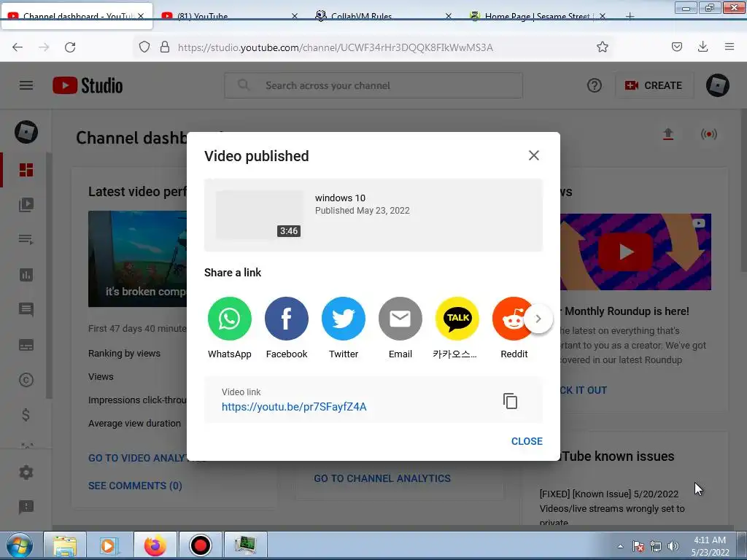The image size is (747, 560).
Task: Share video link on Facebook
Action: pos(286,319)
